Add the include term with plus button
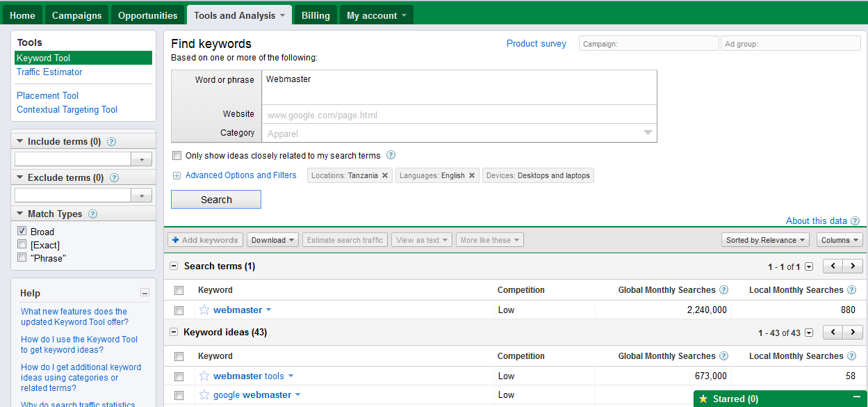 click(142, 159)
